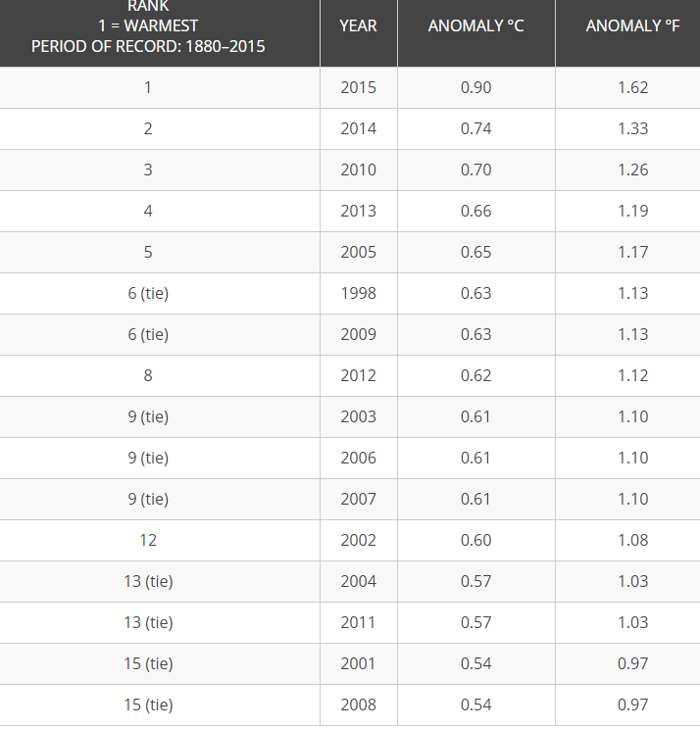Click the RANK column header cell
Image resolution: width=700 pixels, height=729 pixels.
click(148, 25)
